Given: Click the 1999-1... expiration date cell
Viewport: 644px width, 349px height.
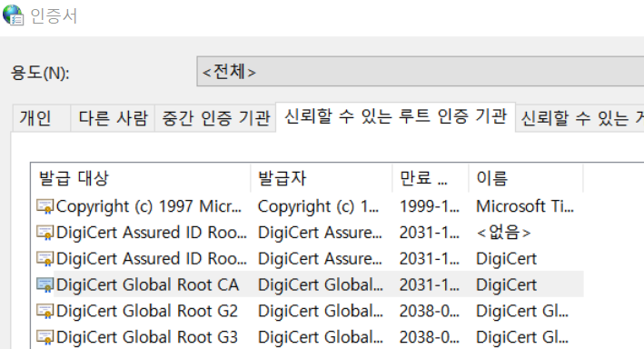Looking at the screenshot, I should click(x=430, y=206).
